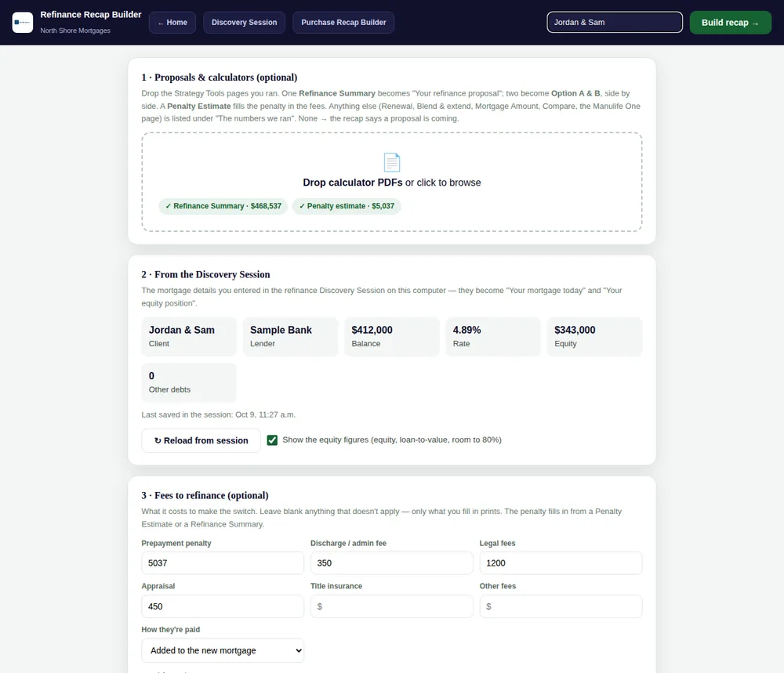
Task: Click the Jordan & Sam client card
Action: (x=188, y=336)
